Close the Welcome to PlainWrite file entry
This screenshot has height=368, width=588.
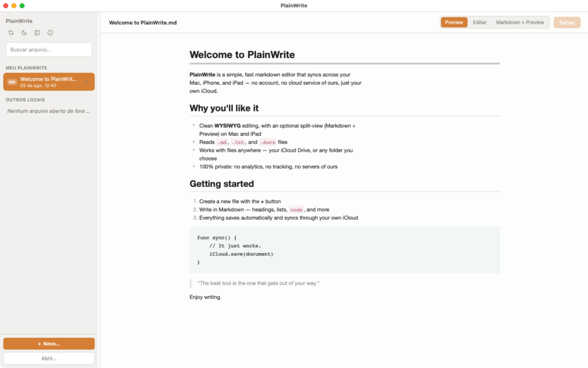click(87, 82)
